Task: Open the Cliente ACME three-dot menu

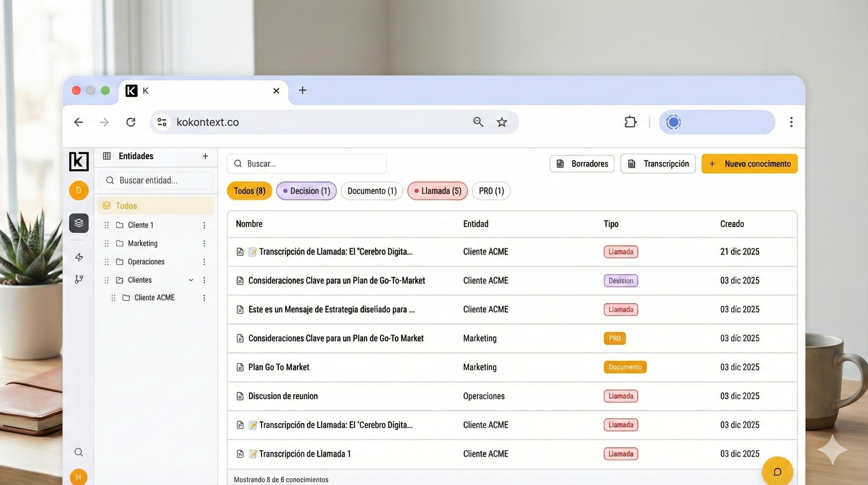Action: [x=204, y=297]
